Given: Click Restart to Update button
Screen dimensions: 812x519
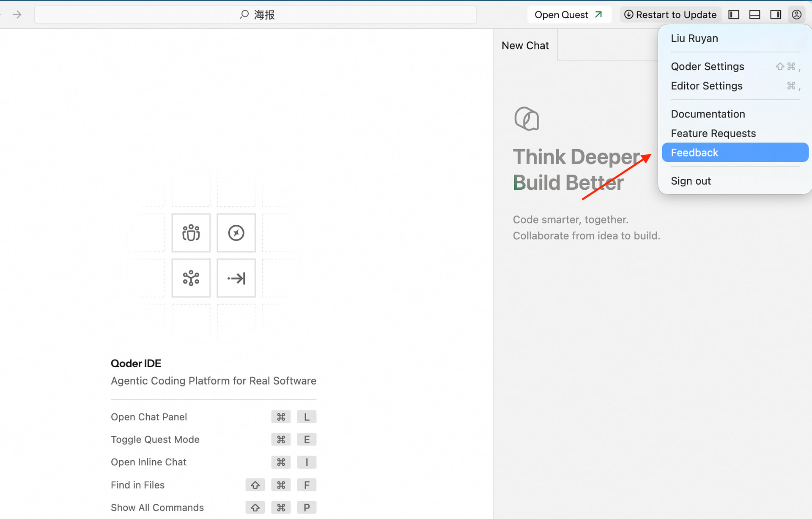Looking at the screenshot, I should [x=670, y=15].
